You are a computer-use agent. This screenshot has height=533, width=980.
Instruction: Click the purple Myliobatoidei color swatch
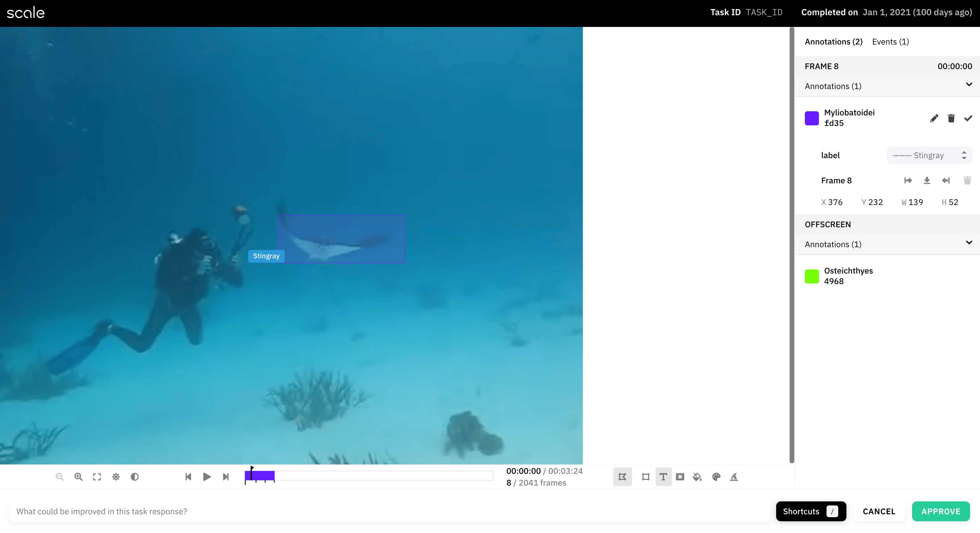click(x=812, y=118)
